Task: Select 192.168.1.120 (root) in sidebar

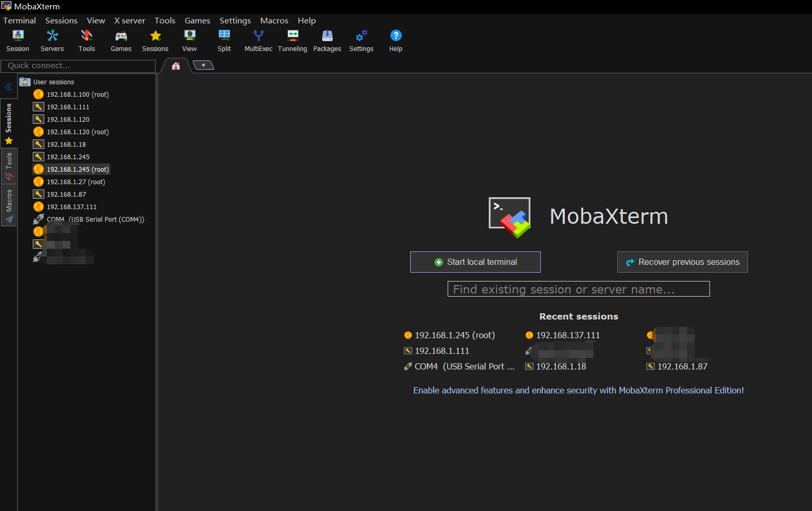Action: pos(78,132)
